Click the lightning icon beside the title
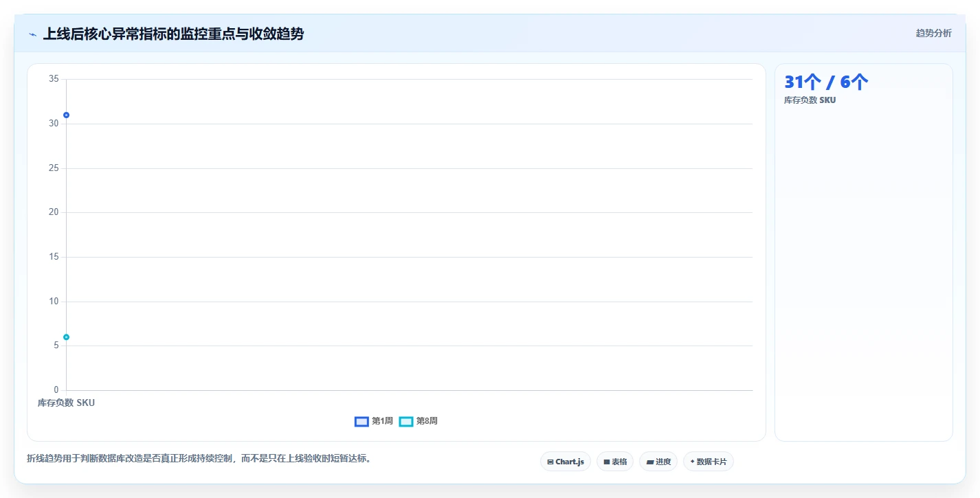Viewport: 980px width, 498px height. click(32, 34)
